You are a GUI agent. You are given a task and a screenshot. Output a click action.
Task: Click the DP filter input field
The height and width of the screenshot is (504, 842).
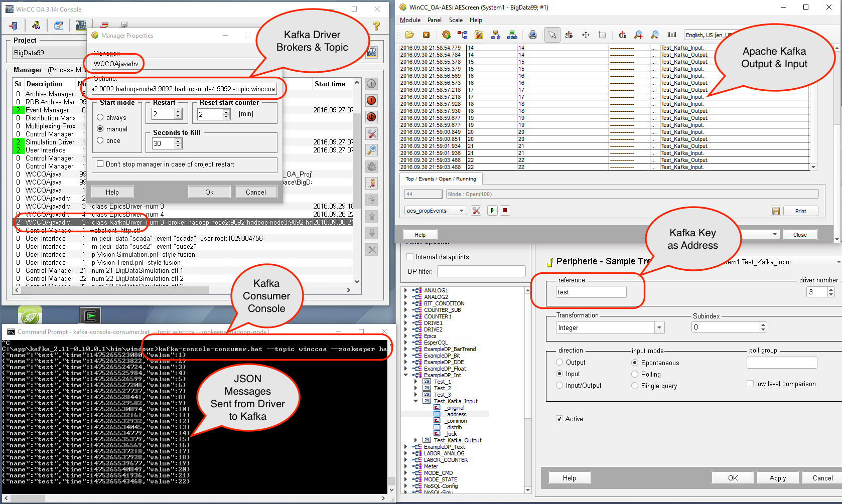[481, 271]
